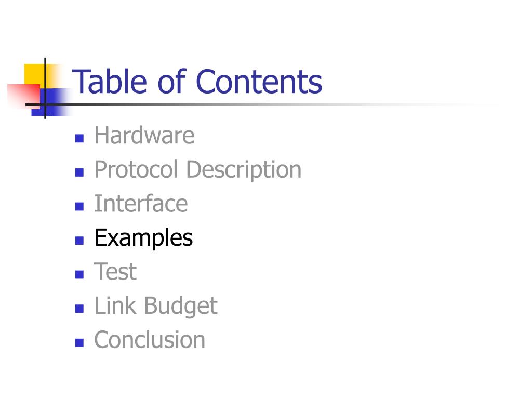Viewport: 532px width, 399px height.
Task: Click the bullet square next to Protocol Description
Action: coord(79,172)
